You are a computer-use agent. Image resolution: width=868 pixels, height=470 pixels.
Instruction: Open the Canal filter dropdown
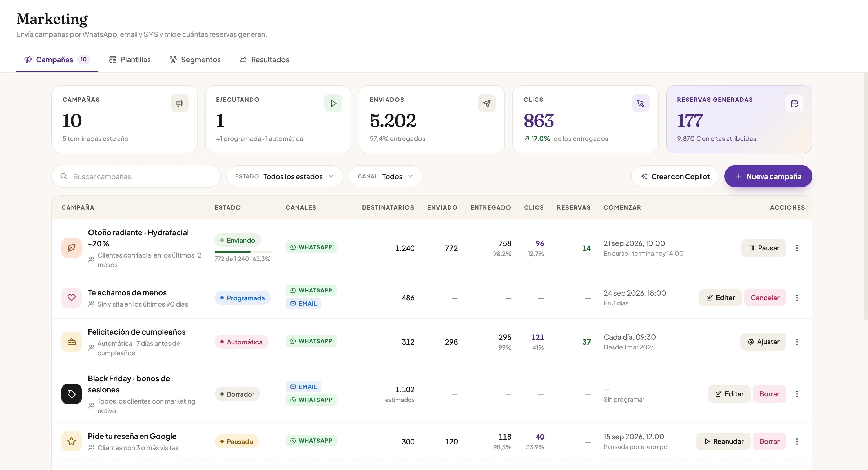[386, 176]
